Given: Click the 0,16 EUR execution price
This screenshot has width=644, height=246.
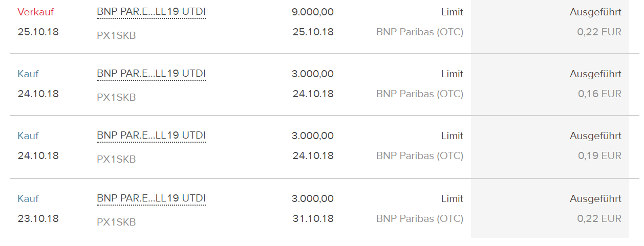Looking at the screenshot, I should (599, 94).
